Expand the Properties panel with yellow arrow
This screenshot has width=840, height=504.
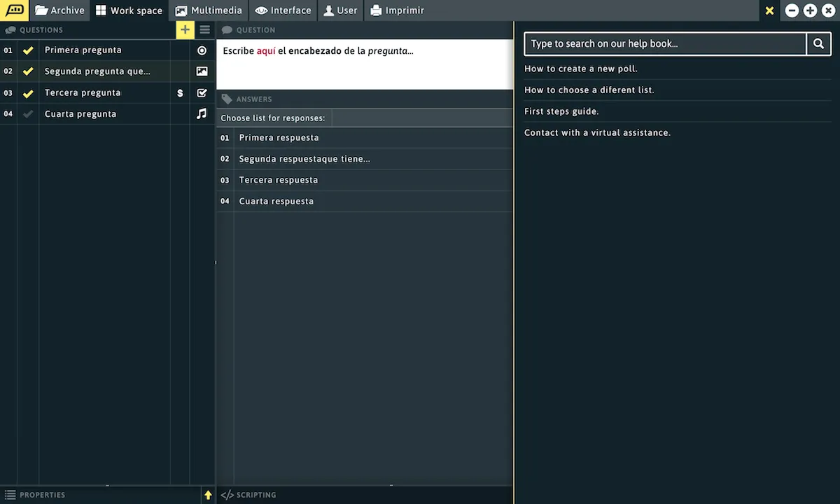(208, 495)
